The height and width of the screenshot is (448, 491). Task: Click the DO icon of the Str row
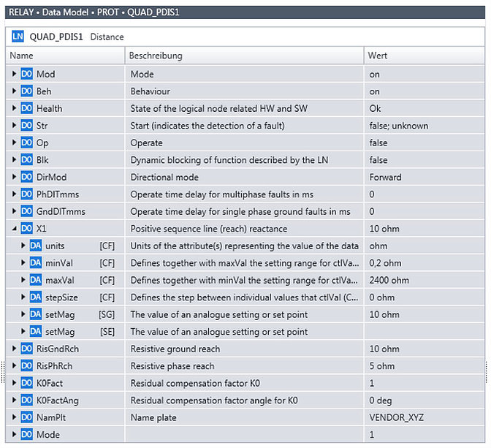tap(26, 126)
